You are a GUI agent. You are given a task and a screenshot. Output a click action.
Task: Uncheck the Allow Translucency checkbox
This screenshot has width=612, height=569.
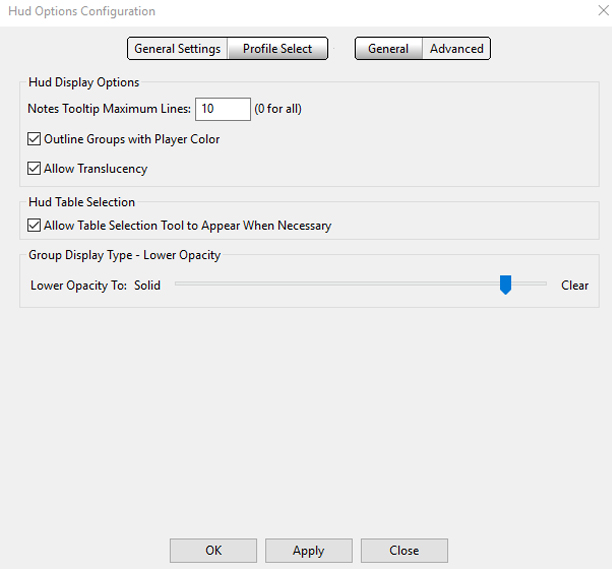coord(34,169)
